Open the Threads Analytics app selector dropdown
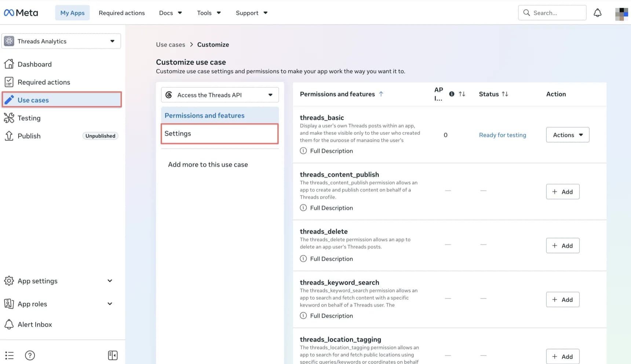The height and width of the screenshot is (364, 631). pos(61,41)
